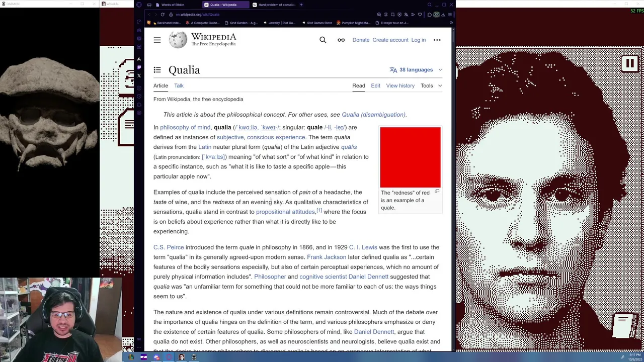This screenshot has width=644, height=362.
Task: Click the zoom magnifier icon in address bar
Action: click(379, 15)
